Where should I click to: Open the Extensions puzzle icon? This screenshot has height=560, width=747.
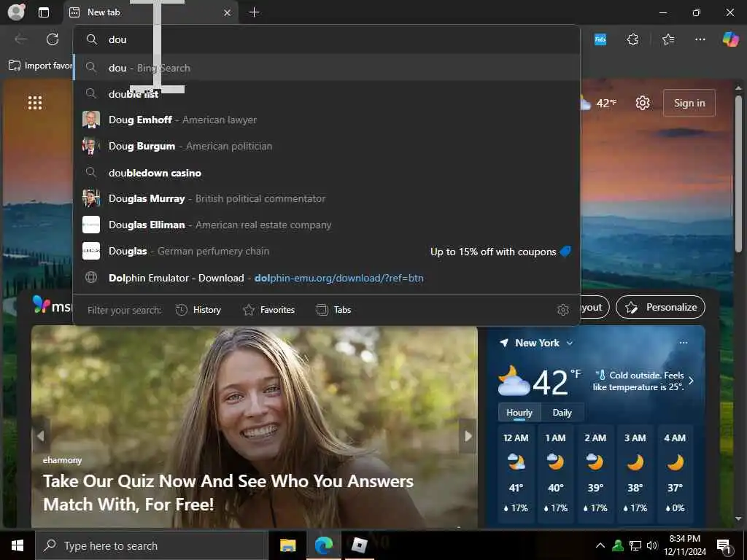click(x=632, y=39)
